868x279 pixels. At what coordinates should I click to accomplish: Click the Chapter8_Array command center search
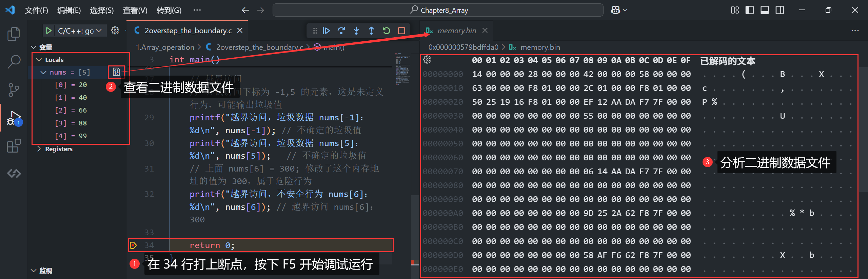click(438, 10)
